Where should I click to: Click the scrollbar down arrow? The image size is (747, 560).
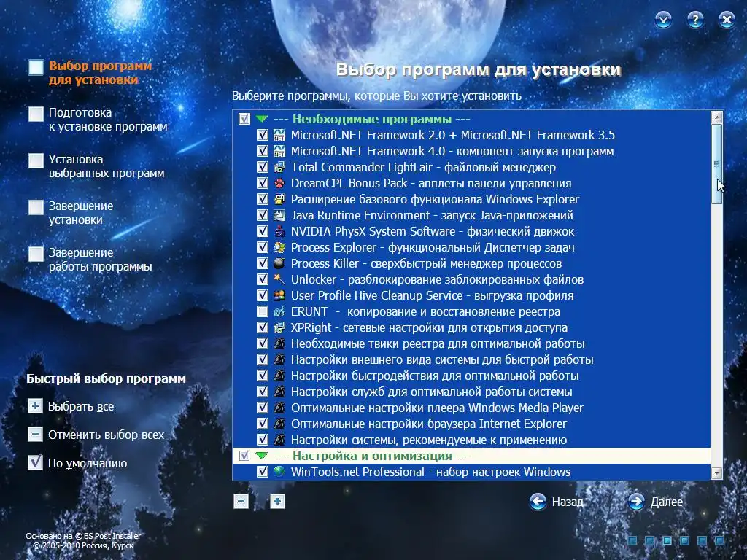716,472
